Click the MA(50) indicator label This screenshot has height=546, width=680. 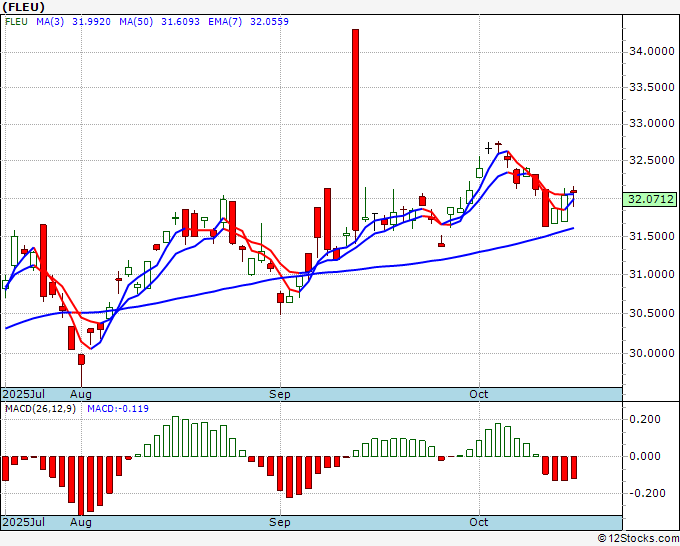(x=136, y=21)
